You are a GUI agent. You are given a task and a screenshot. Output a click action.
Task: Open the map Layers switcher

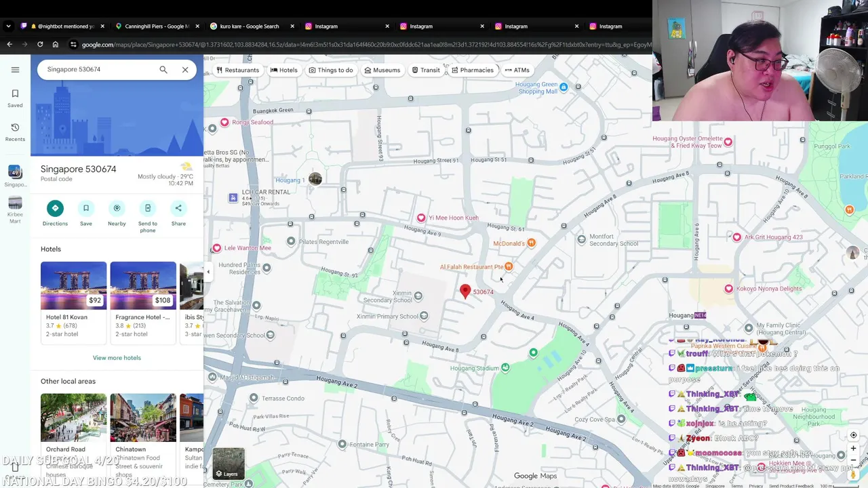tap(229, 463)
